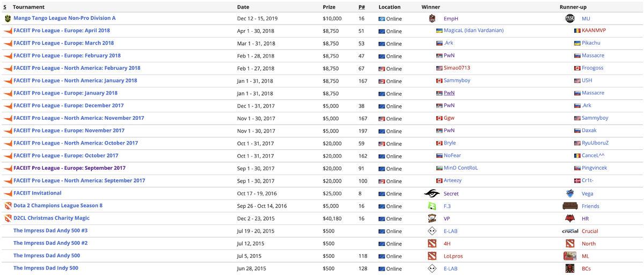Click the Friends couch team logo
This screenshot has height=275, width=644.
[x=570, y=206]
